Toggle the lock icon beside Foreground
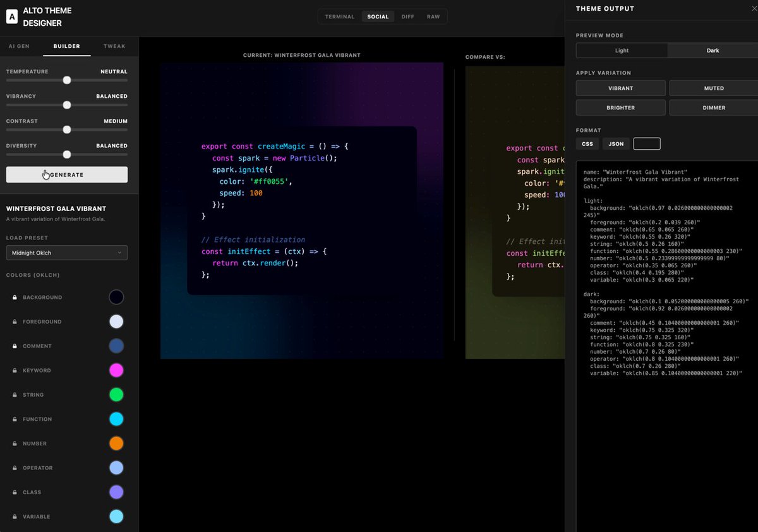This screenshot has width=758, height=532. pos(15,322)
